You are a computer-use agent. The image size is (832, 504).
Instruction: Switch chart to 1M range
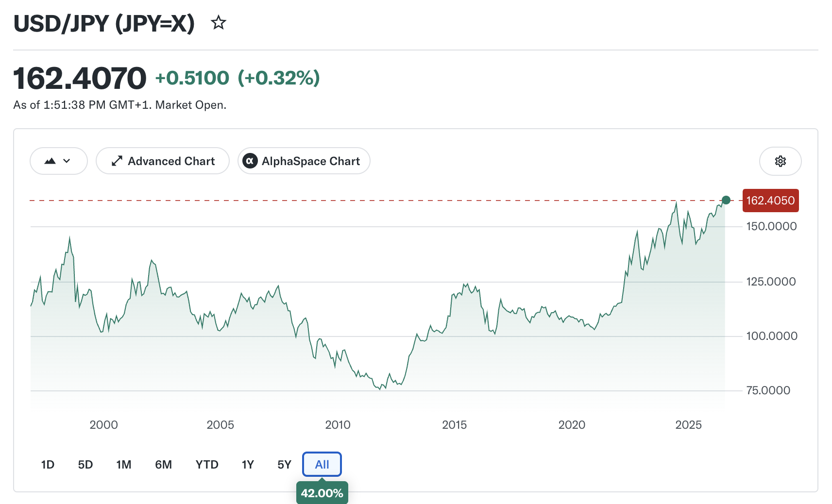click(124, 465)
